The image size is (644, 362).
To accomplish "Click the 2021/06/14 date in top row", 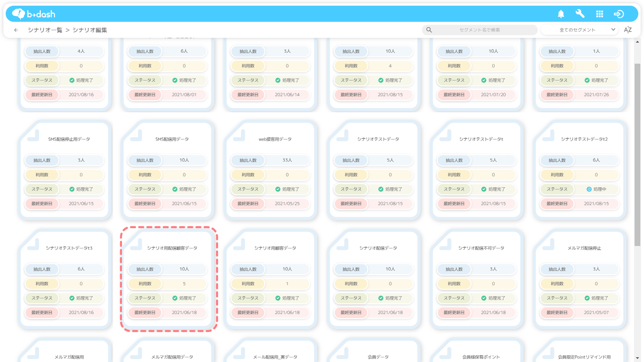I will click(x=287, y=95).
